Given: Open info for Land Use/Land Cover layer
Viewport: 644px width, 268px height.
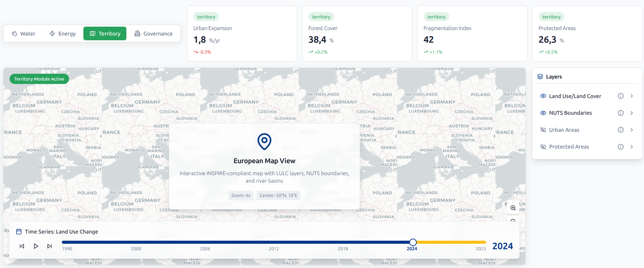Looking at the screenshot, I should [x=621, y=96].
